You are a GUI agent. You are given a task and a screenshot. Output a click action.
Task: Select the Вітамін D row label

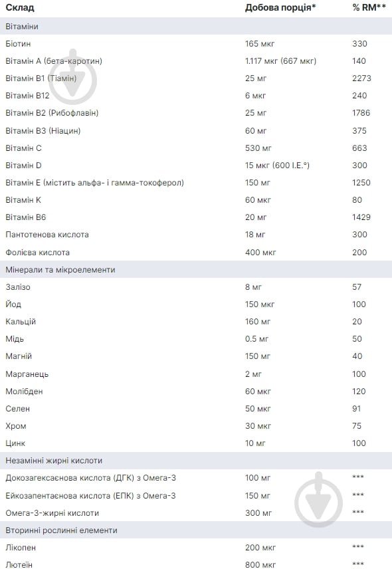(23, 166)
